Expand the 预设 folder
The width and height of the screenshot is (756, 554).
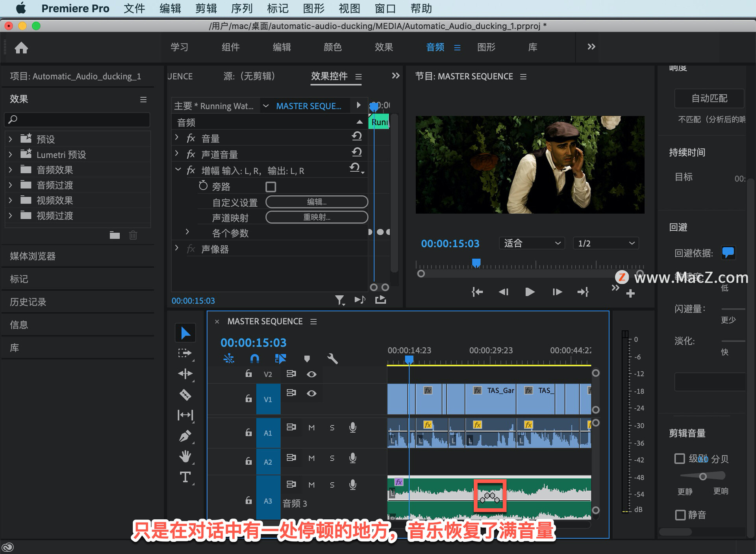[x=10, y=139]
